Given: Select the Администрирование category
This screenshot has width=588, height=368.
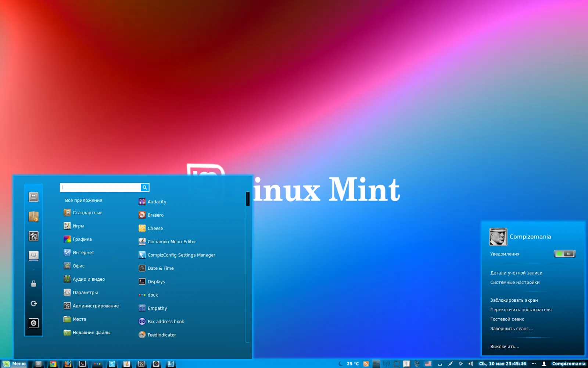Looking at the screenshot, I should [x=91, y=305].
